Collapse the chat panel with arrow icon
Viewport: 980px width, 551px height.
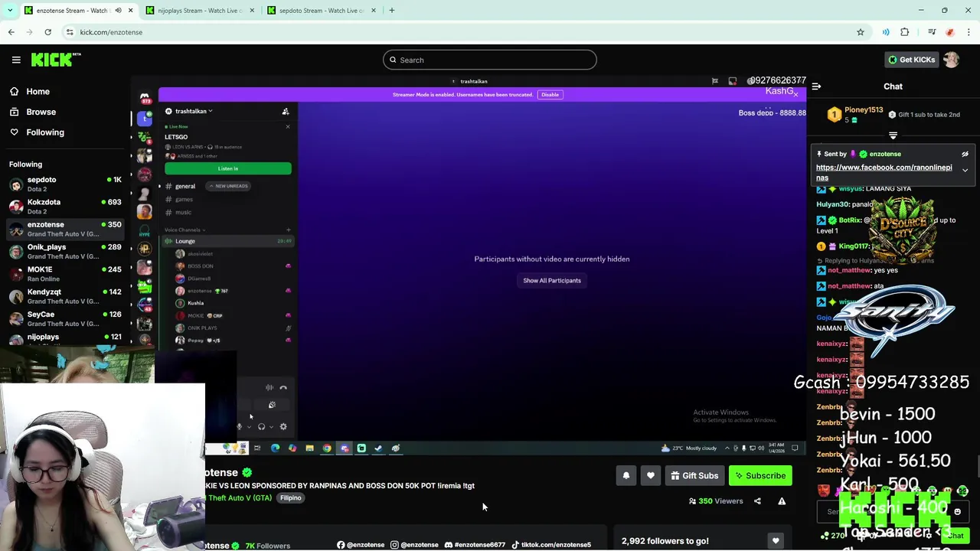816,86
